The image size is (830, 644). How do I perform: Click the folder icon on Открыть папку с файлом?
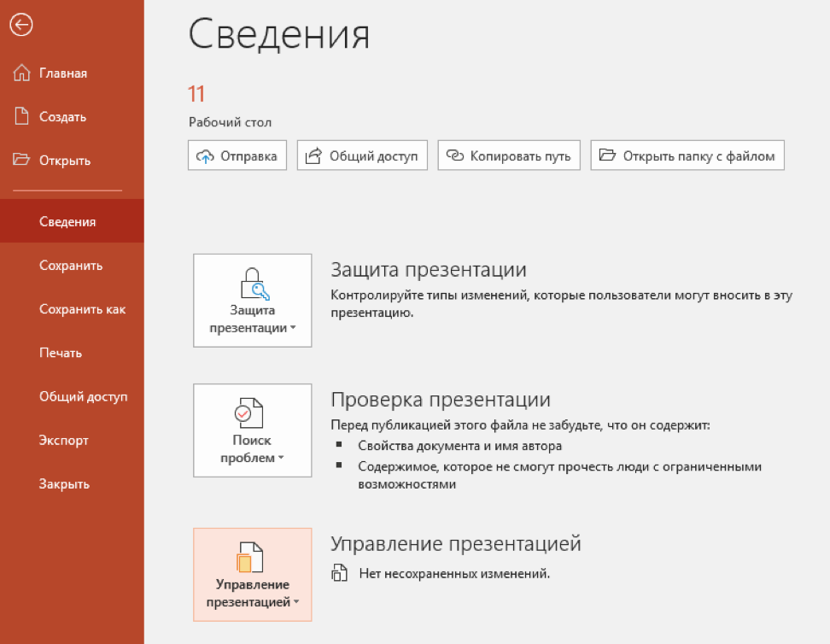pyautogui.click(x=607, y=155)
